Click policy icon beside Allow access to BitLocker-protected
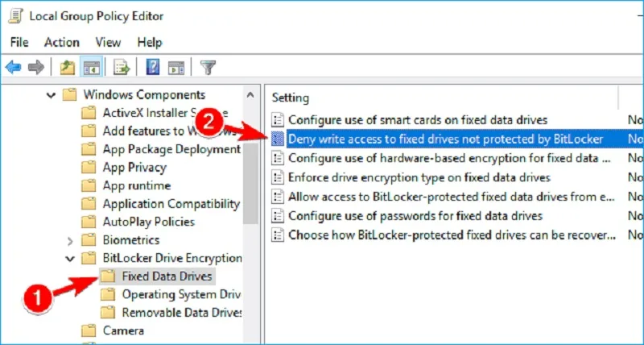This screenshot has height=345, width=644. [278, 197]
